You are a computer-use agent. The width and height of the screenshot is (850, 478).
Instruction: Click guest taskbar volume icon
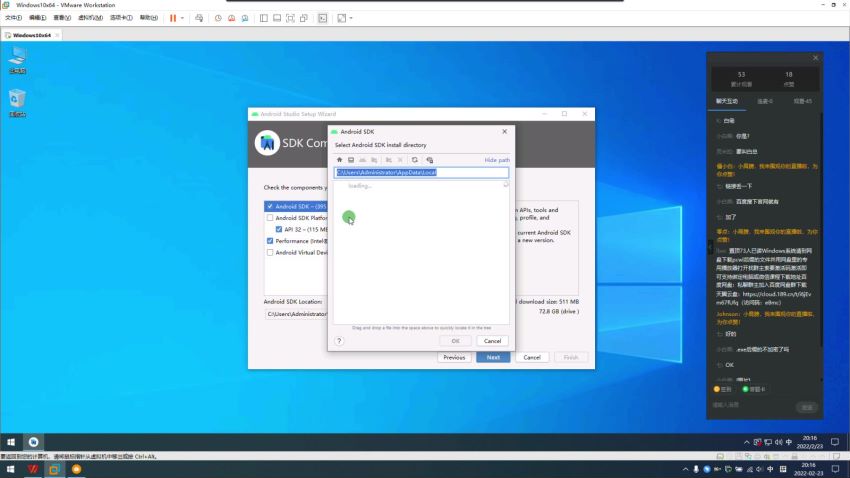pos(778,442)
